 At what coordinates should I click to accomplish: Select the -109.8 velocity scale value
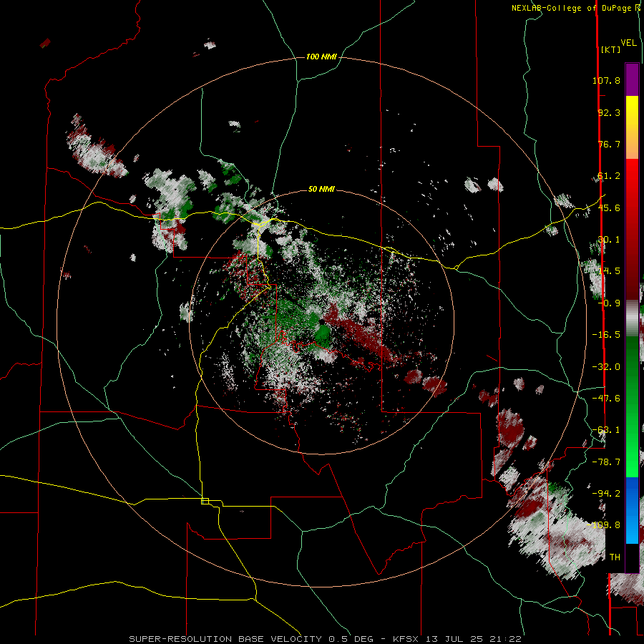[x=604, y=525]
